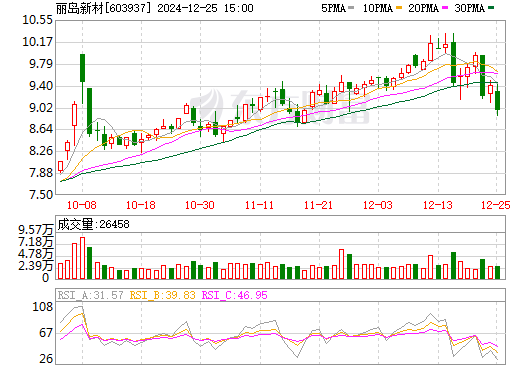520x365 pixels.
Task: Click the 9.40 price axis label
Action: click(41, 86)
